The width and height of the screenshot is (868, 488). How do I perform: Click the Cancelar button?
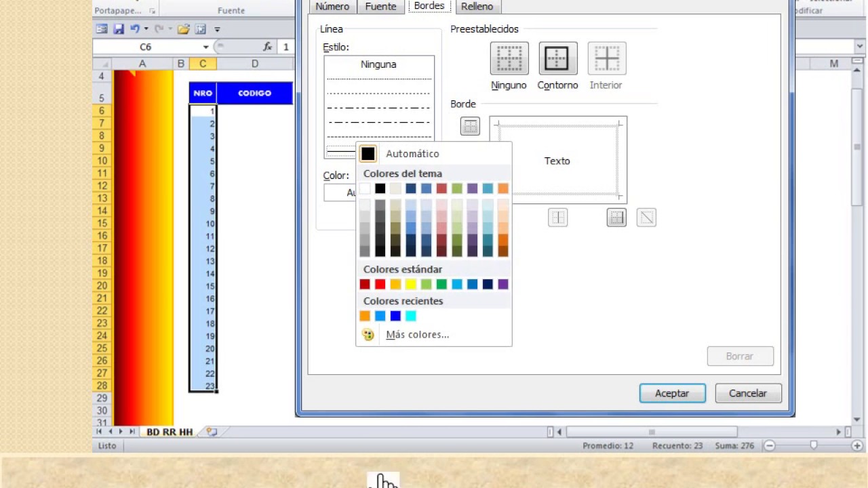point(748,393)
